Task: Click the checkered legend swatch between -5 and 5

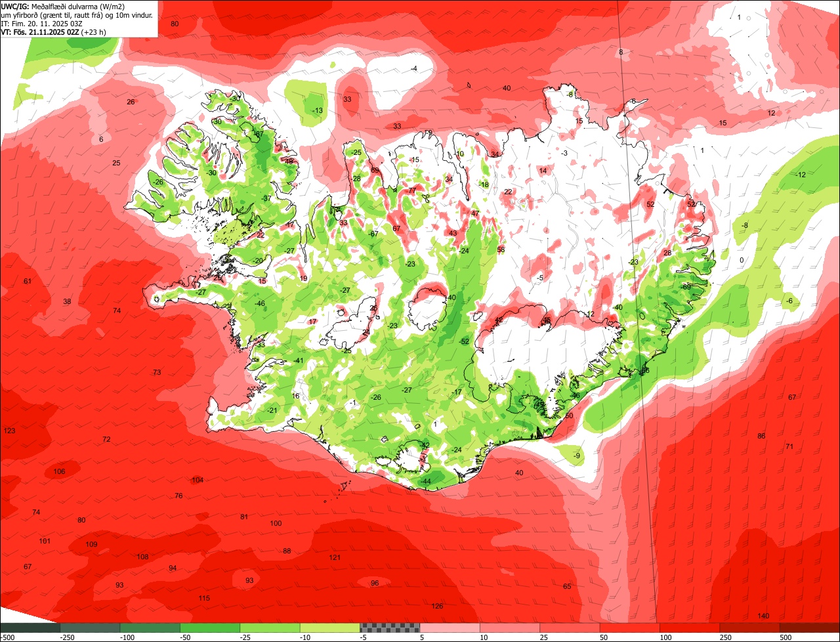Action: coord(390,628)
